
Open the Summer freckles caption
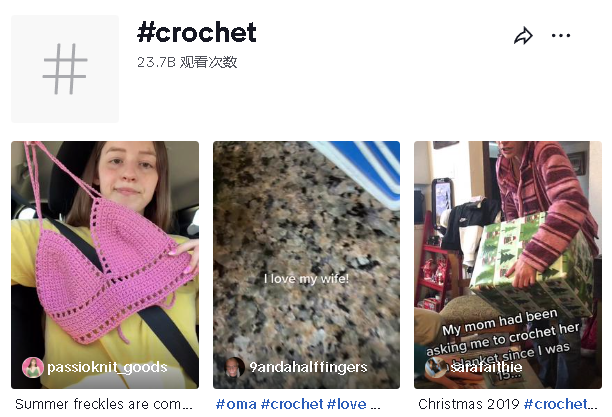(x=104, y=404)
